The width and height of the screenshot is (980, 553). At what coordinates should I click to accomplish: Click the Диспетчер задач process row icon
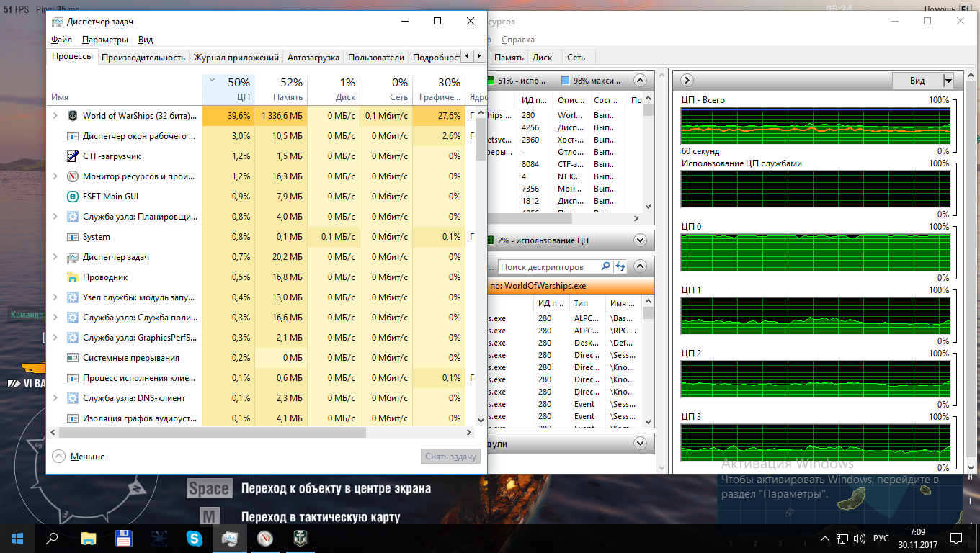pos(72,257)
